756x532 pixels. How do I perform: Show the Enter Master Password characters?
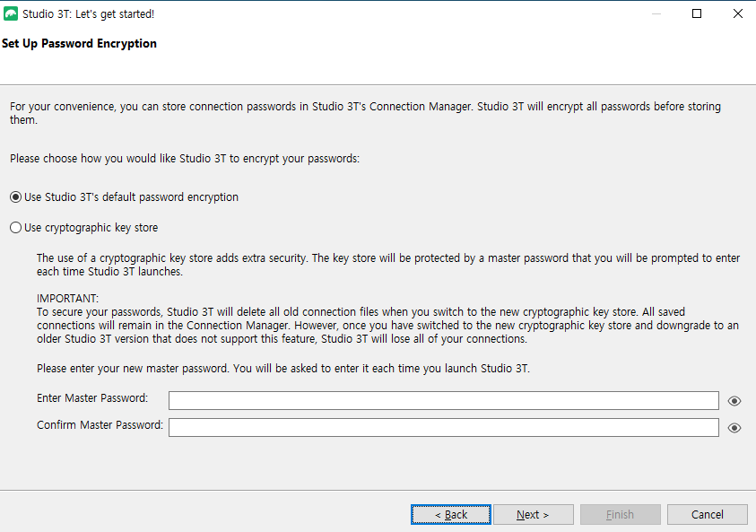tap(734, 401)
